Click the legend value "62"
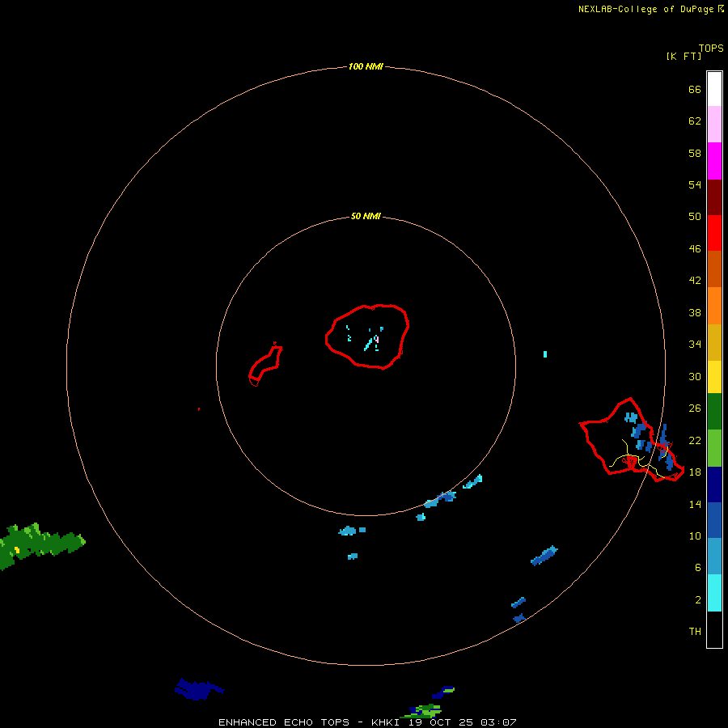The height and width of the screenshot is (728, 728). point(695,121)
